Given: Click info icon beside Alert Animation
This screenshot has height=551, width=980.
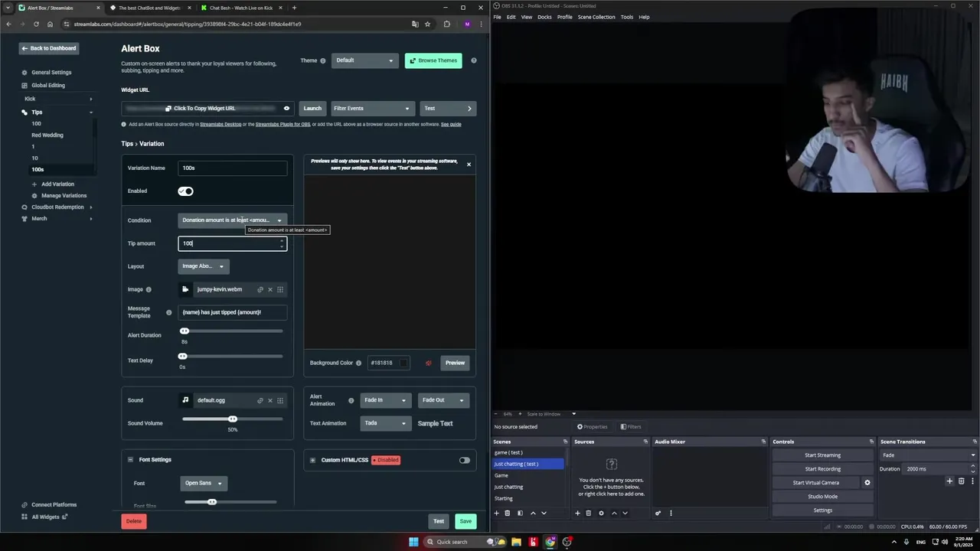Looking at the screenshot, I should click(351, 400).
